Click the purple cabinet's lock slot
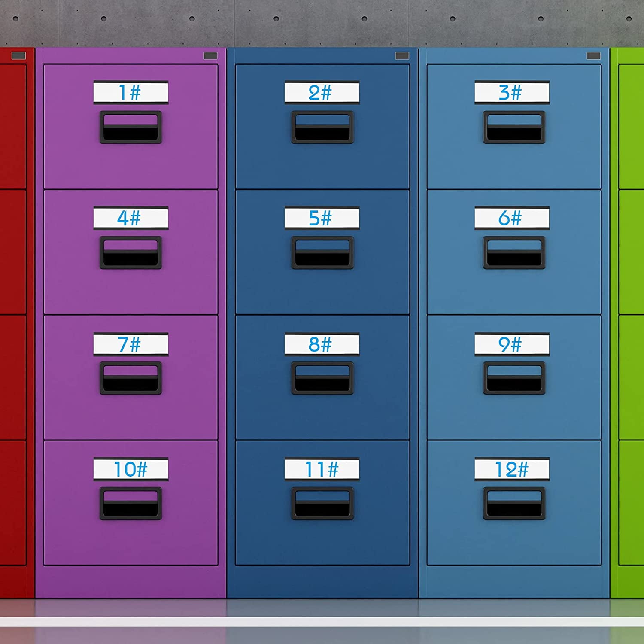The image size is (644, 644). tap(210, 56)
